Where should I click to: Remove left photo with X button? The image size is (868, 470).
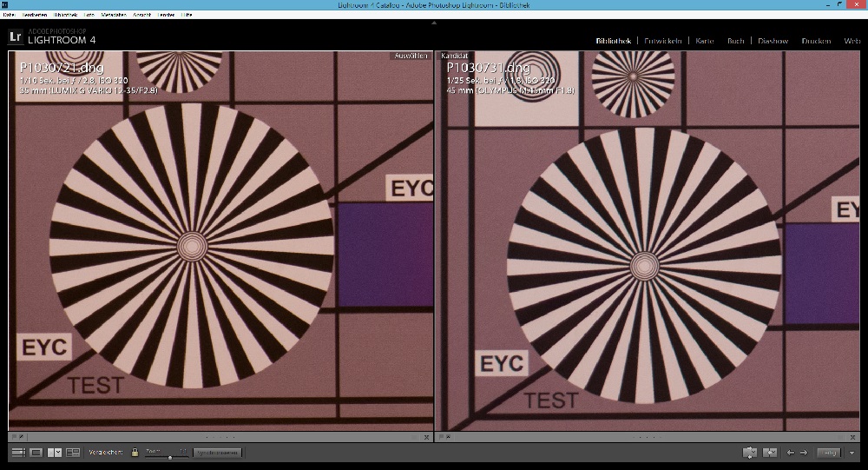point(427,437)
